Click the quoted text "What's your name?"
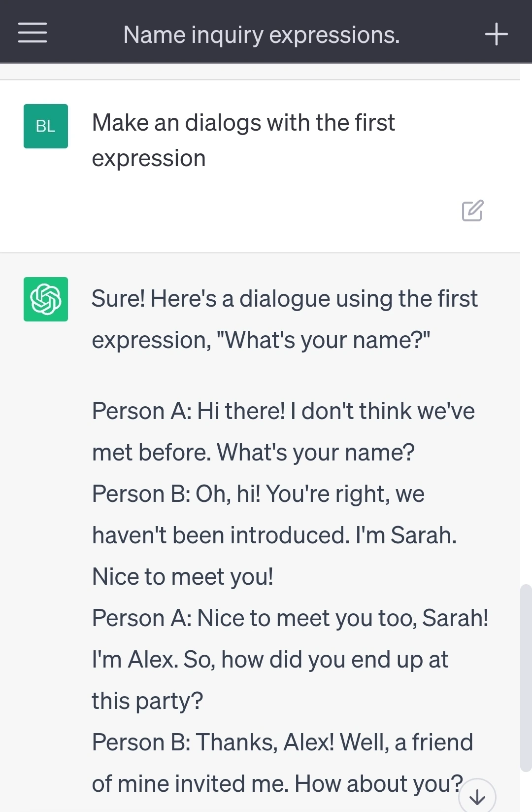This screenshot has height=812, width=532. tap(323, 340)
